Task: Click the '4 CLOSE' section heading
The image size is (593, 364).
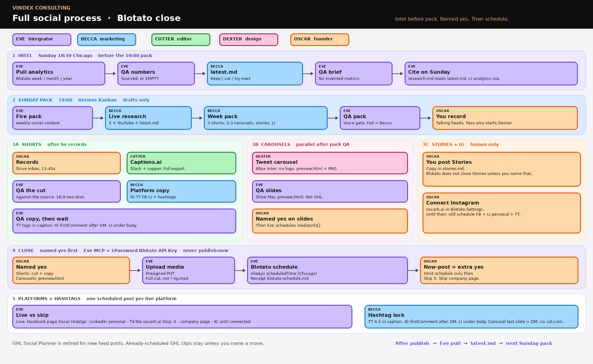Action: point(23,250)
